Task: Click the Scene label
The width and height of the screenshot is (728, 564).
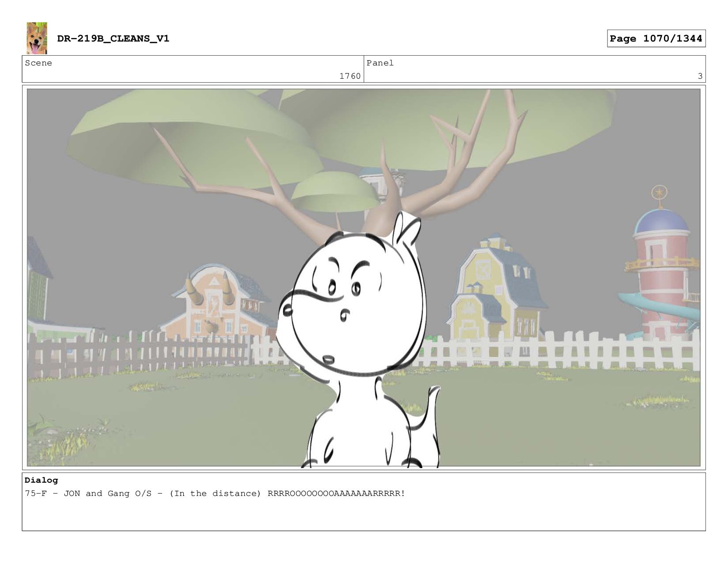Action: (x=38, y=63)
